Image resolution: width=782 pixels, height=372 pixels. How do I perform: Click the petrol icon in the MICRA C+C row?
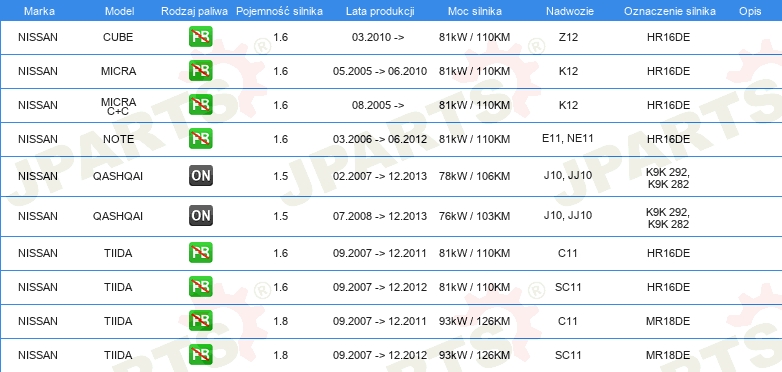[x=200, y=105]
